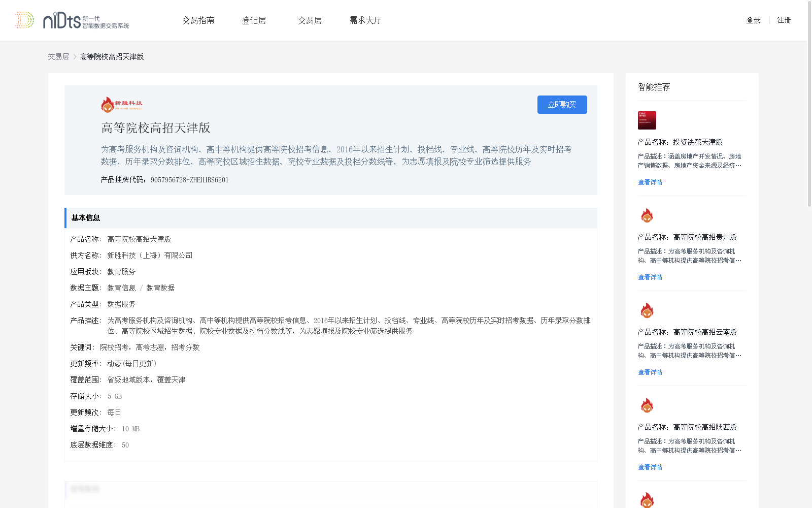Click the 新胜科技 flame logo in product header
The width and height of the screenshot is (812, 508).
[122, 105]
